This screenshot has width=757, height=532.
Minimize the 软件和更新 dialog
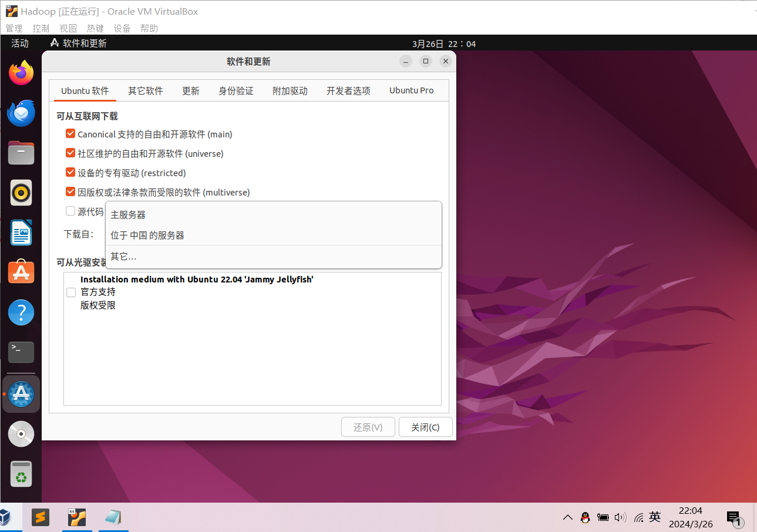click(406, 61)
